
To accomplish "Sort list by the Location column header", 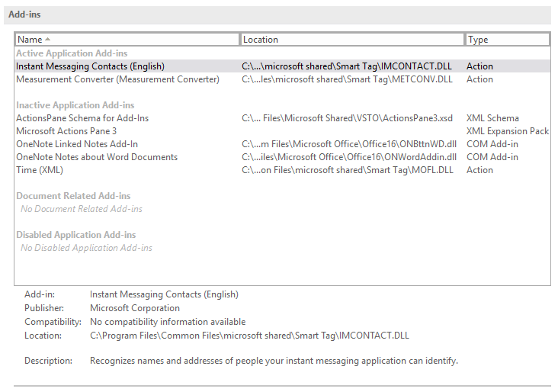I will 352,40.
